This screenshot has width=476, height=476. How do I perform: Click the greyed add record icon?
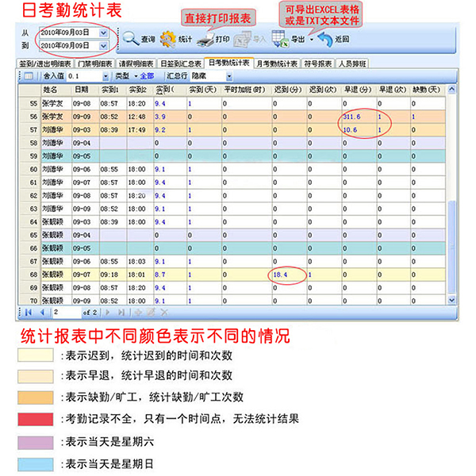[138, 312]
